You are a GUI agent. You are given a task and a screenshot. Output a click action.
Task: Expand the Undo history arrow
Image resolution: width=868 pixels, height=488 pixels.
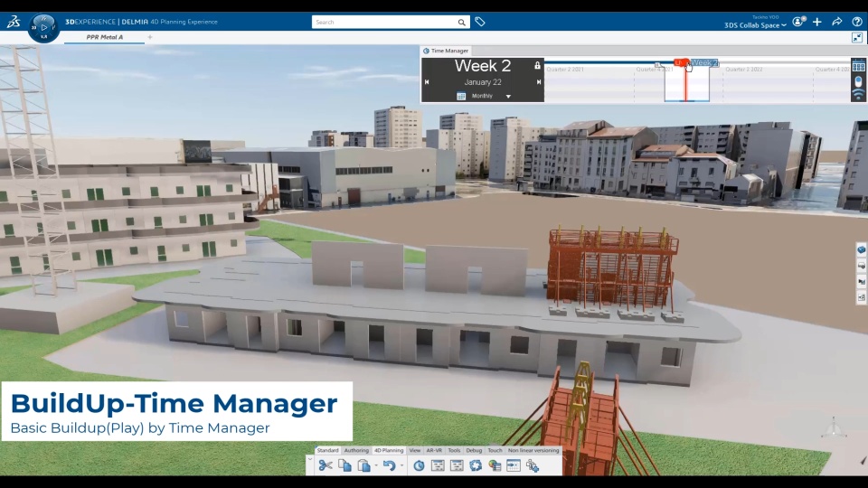(401, 466)
